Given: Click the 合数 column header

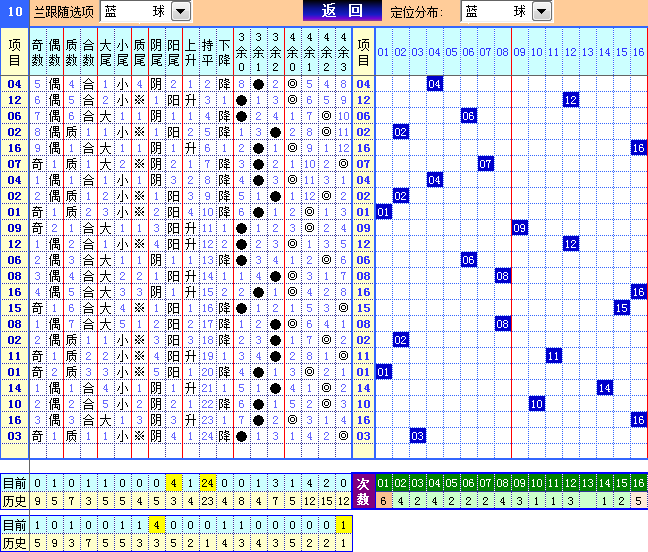Looking at the screenshot, I should pos(88,52).
